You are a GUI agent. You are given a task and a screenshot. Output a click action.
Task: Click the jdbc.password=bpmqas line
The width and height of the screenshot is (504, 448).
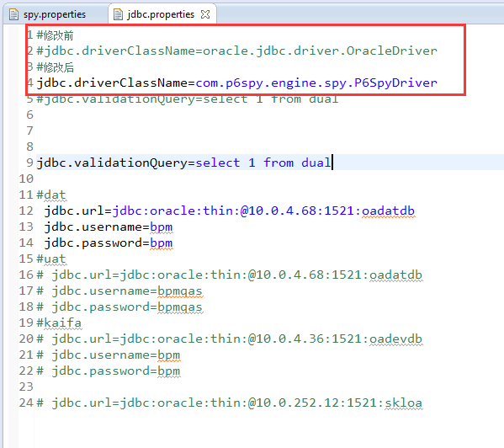(x=119, y=307)
